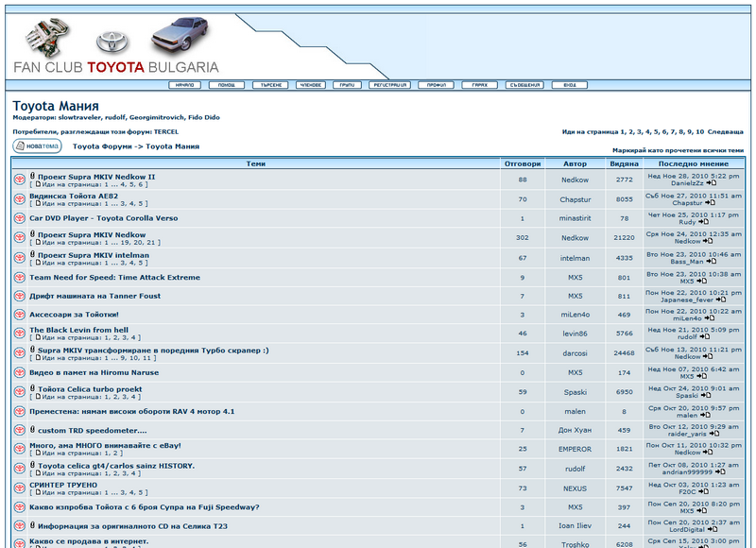Click attachment clip icon on custom TRD speedometer
The image size is (756, 548).
tap(32, 430)
